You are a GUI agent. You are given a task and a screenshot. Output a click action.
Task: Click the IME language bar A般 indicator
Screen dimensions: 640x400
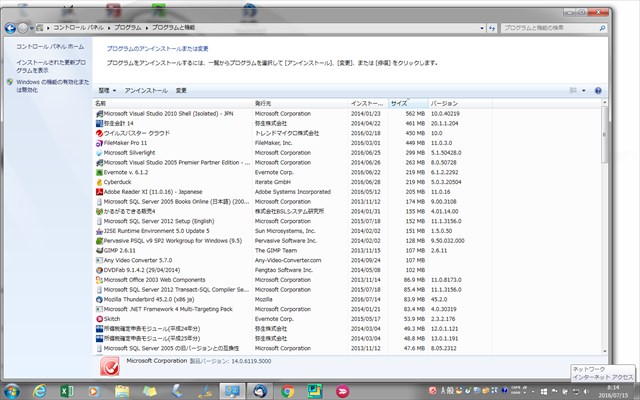click(448, 391)
